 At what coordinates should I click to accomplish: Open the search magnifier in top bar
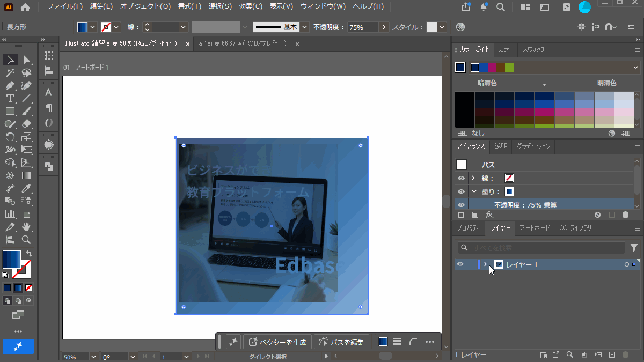pos(501,7)
